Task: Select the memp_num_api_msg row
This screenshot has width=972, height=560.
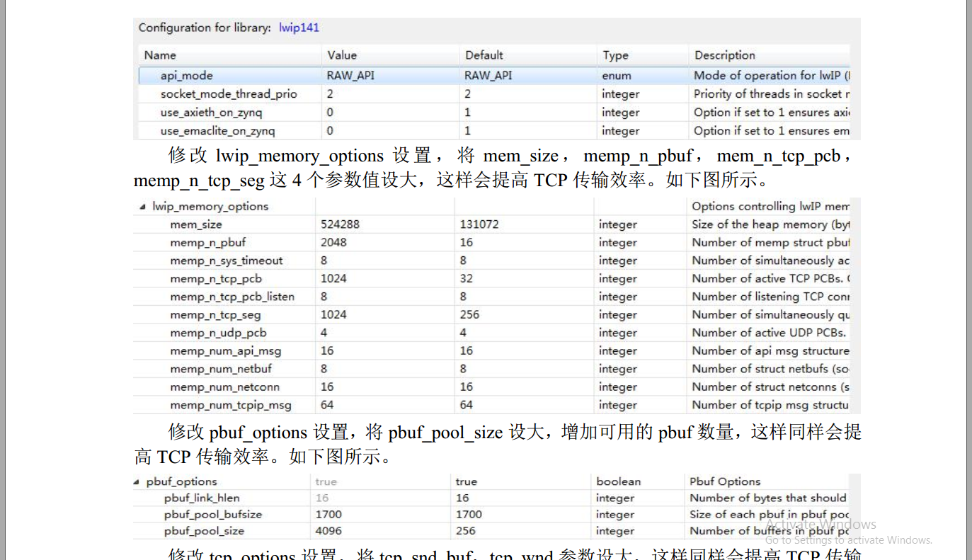Action: [226, 351]
